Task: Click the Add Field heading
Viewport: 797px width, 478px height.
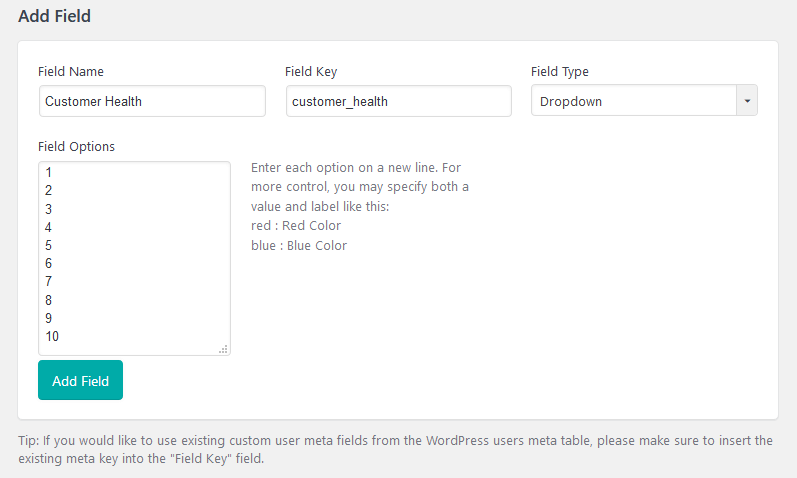Action: (x=54, y=16)
